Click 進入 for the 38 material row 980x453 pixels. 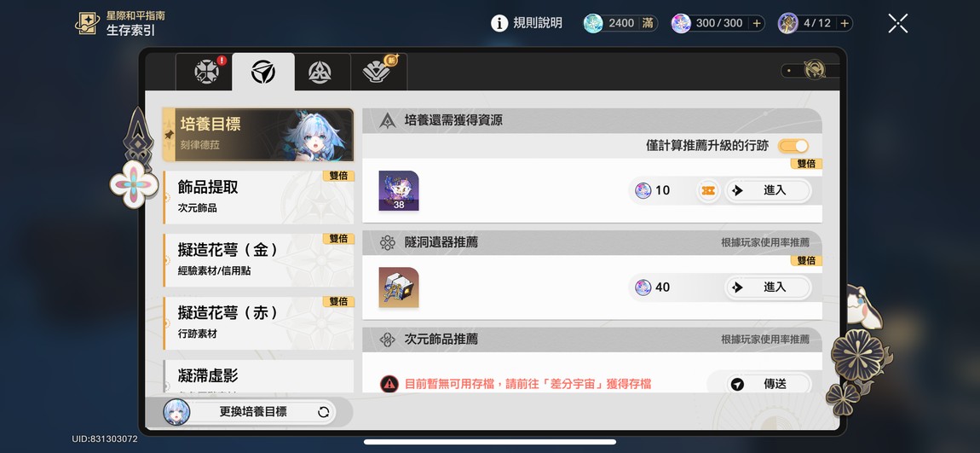(x=768, y=191)
